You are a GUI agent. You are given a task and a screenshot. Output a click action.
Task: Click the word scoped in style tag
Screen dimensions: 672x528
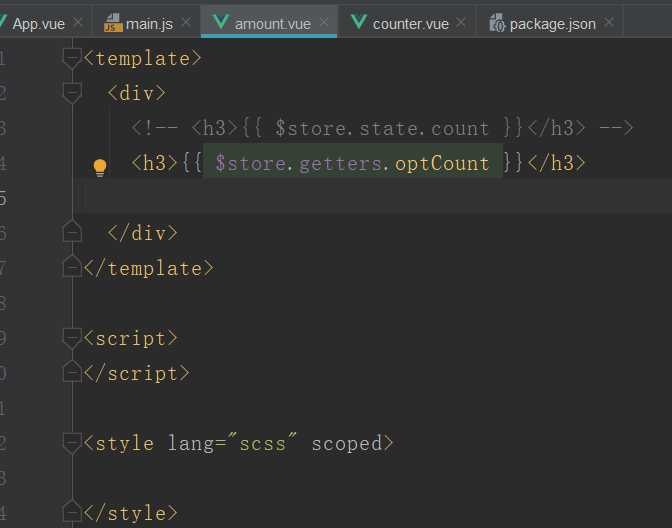[x=347, y=444]
